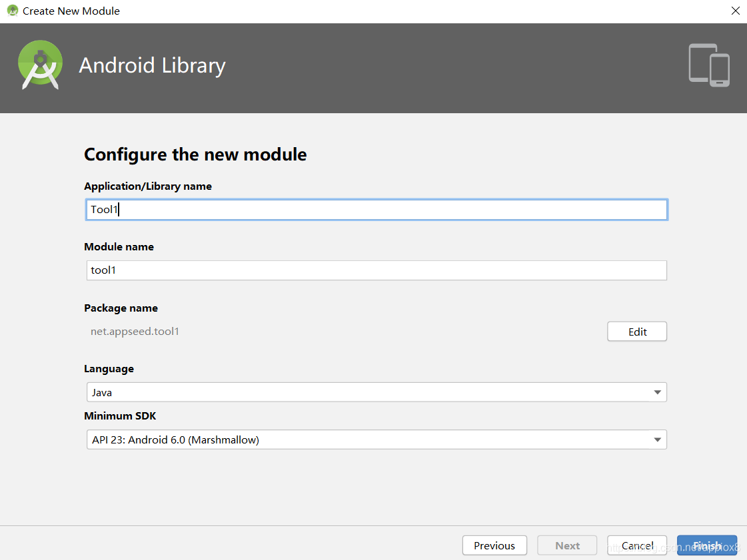Cancel the new module wizard
Image resolution: width=747 pixels, height=560 pixels.
coord(637,545)
